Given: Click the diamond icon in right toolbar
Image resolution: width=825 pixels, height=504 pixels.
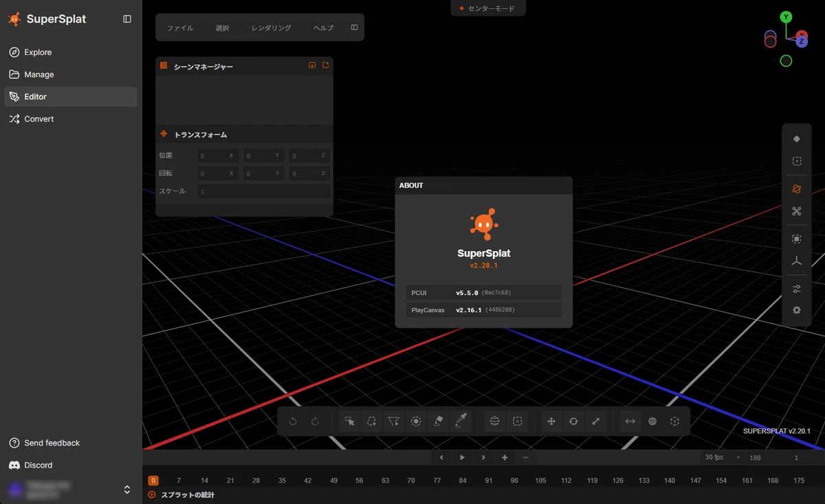Looking at the screenshot, I should coord(797,139).
